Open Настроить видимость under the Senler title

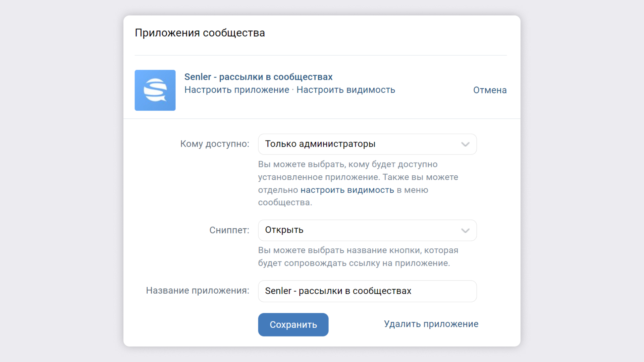pyautogui.click(x=346, y=90)
